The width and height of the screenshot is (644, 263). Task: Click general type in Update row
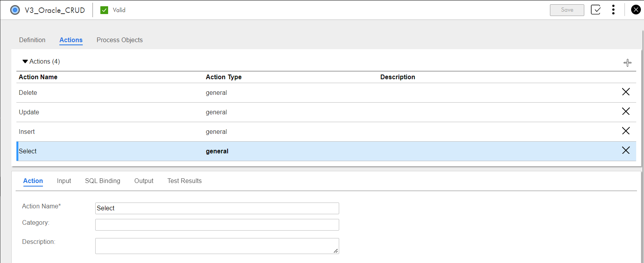(x=216, y=112)
